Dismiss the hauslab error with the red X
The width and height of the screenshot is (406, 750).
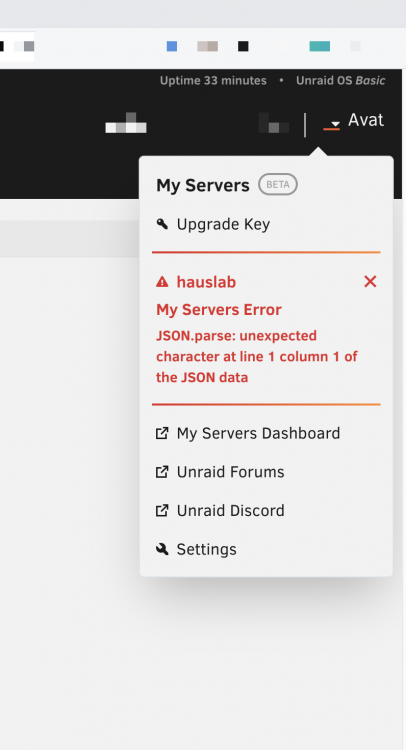click(370, 282)
